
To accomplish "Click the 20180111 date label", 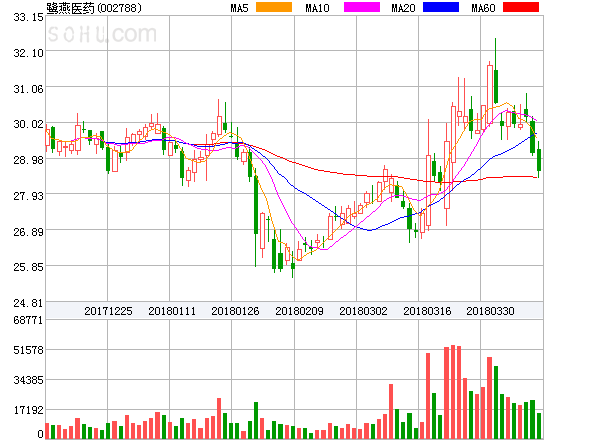I will (172, 311).
